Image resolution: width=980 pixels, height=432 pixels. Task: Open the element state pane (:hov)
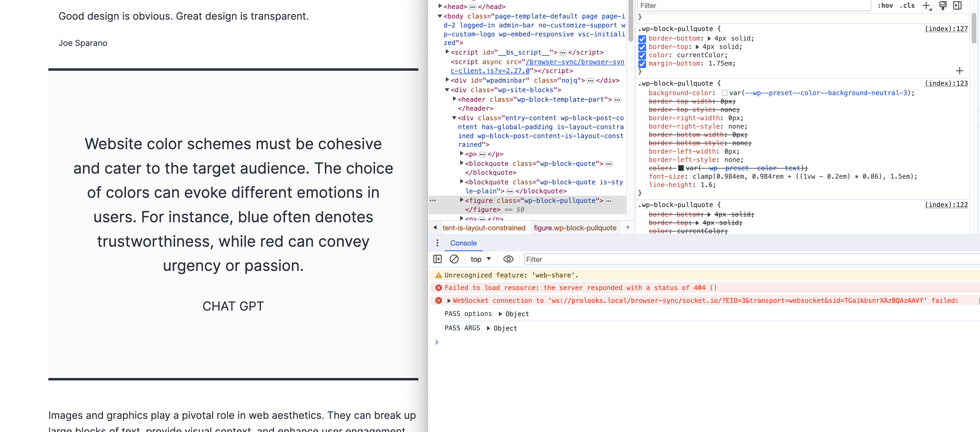[x=886, y=6]
